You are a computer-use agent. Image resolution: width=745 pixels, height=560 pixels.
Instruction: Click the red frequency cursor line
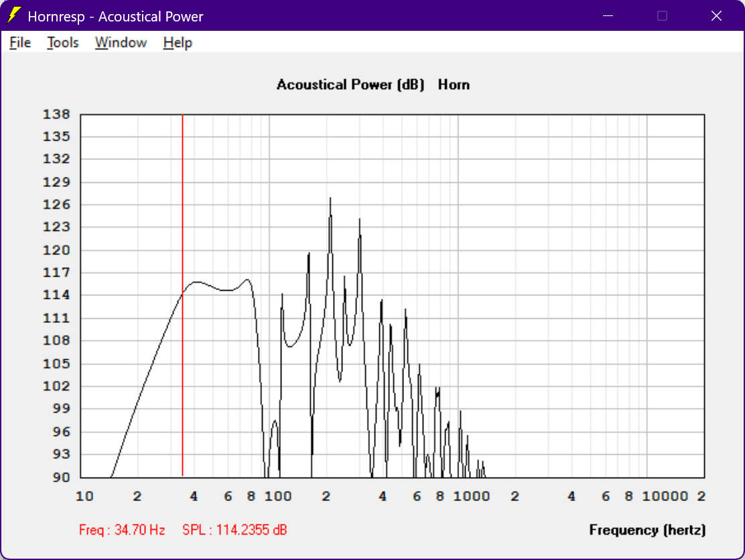182,295
